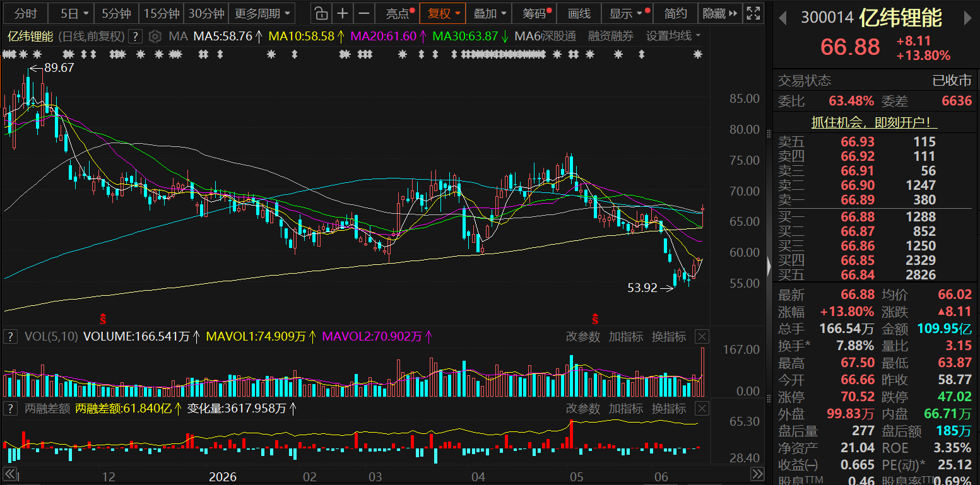The image size is (980, 485).
Task: Zoom in the K-line chart with plus
Action: 342,13
